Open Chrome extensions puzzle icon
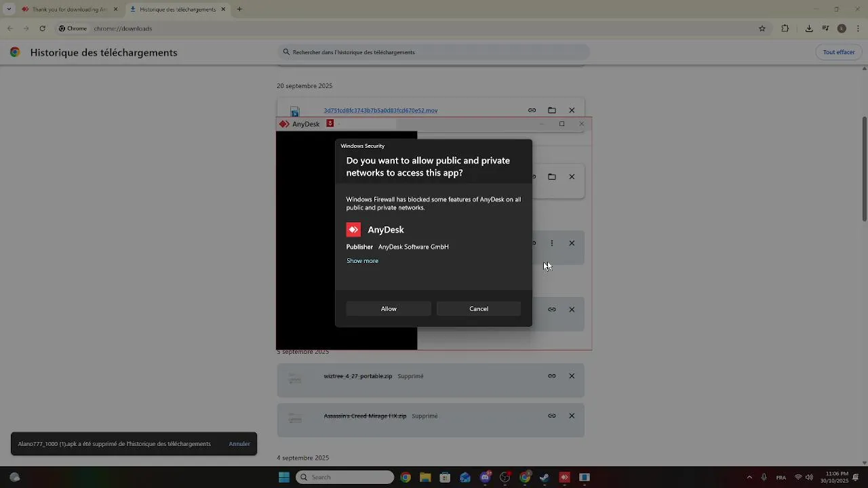 [785, 28]
